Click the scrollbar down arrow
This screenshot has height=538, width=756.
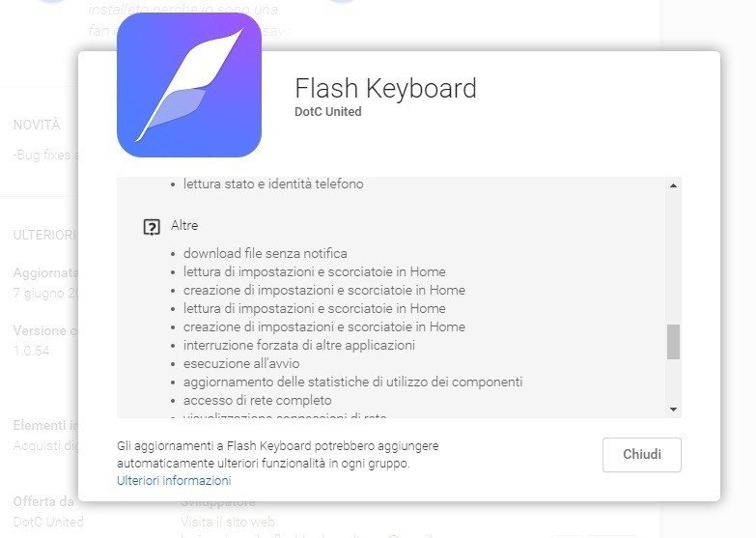point(674,410)
